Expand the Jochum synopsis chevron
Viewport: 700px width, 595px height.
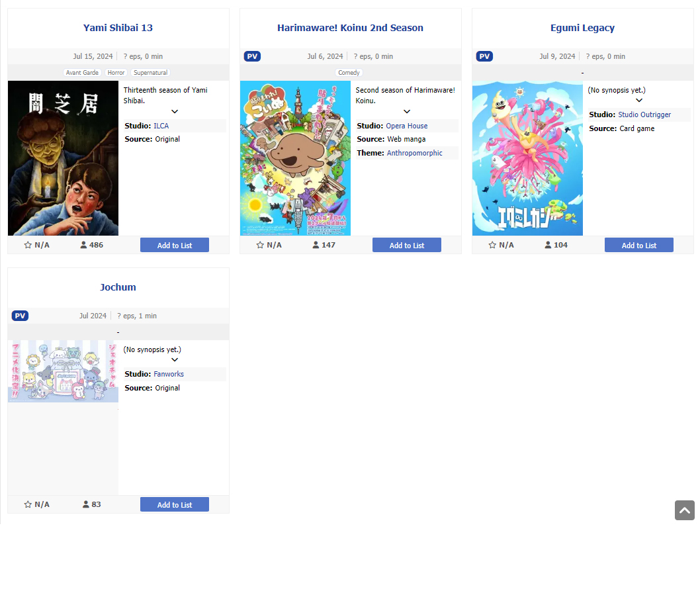point(175,359)
